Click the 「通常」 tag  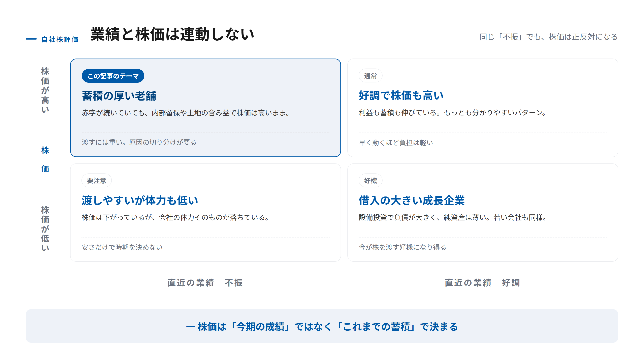click(370, 76)
